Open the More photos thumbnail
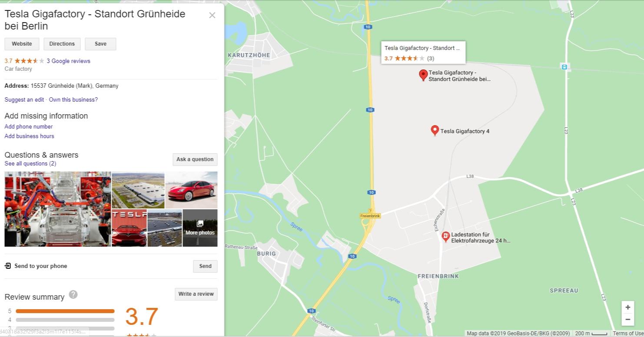The width and height of the screenshot is (644, 337). pos(200,228)
